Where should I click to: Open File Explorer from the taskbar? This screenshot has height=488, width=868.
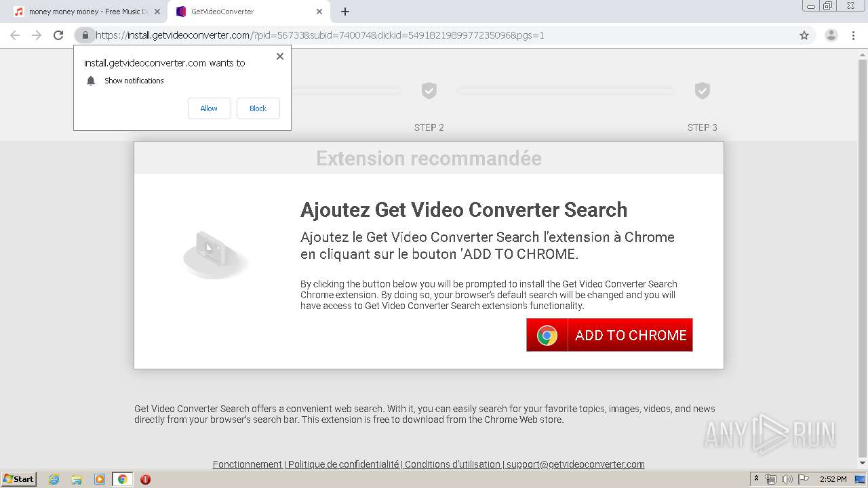pos(77,479)
